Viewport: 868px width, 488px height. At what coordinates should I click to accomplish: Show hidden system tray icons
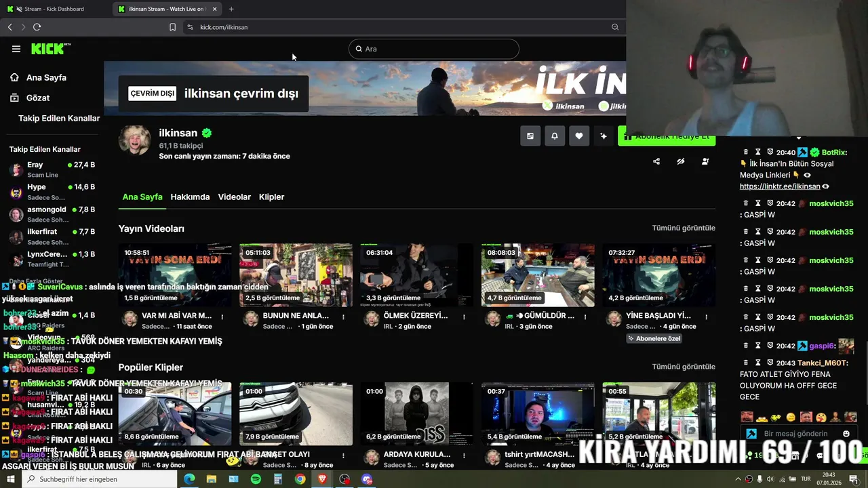(738, 479)
